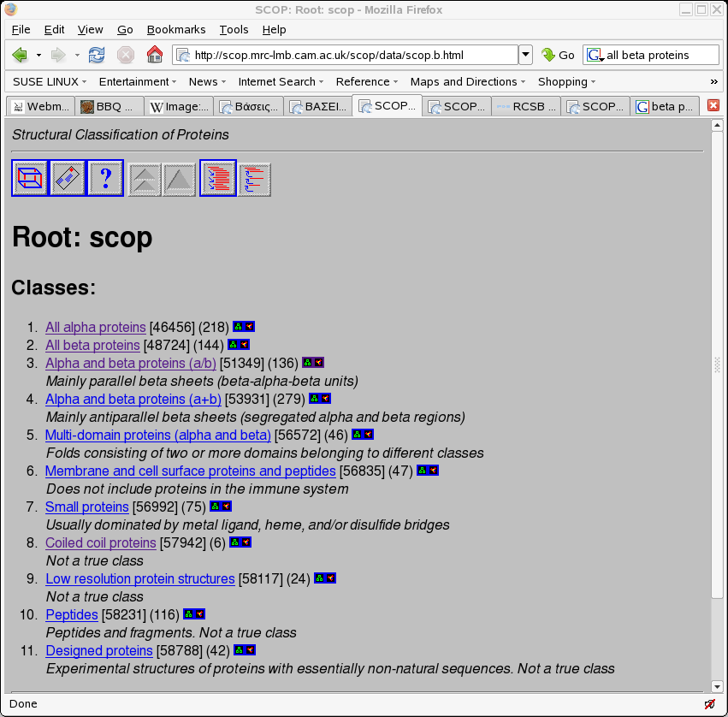Viewport: 728px width, 717px height.
Task: Open the Edit menu
Action: (54, 30)
